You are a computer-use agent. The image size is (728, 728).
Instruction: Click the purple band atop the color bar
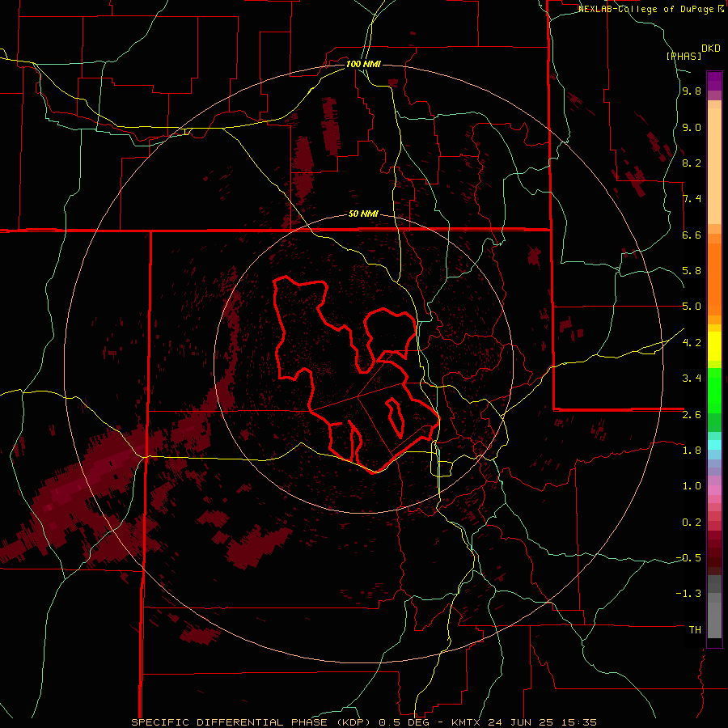714,81
